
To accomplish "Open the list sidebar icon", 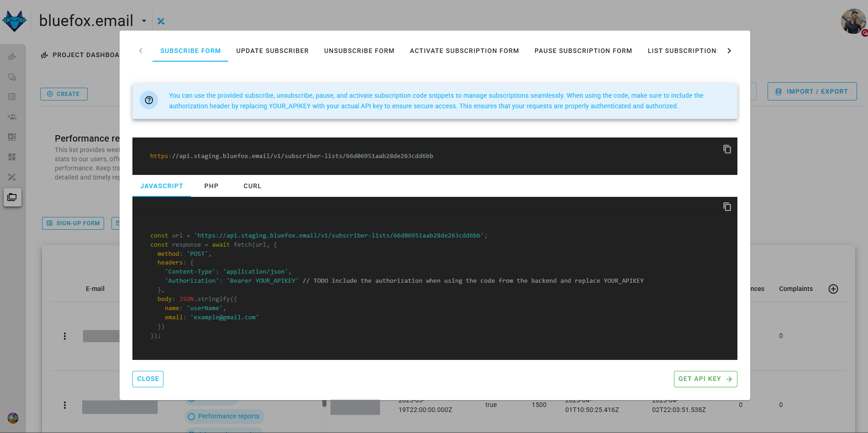I will pos(12,97).
